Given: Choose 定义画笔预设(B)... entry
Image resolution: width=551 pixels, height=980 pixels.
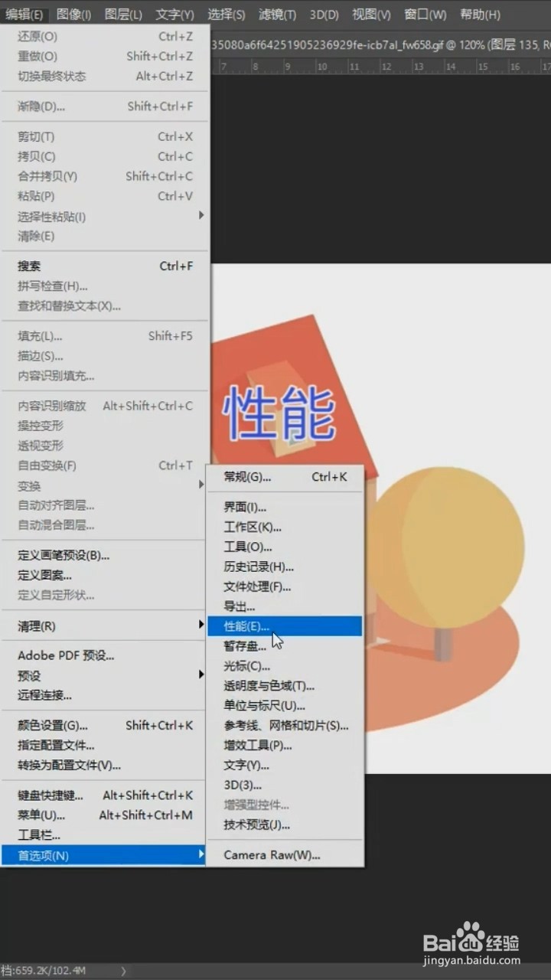Looking at the screenshot, I should click(x=105, y=556).
